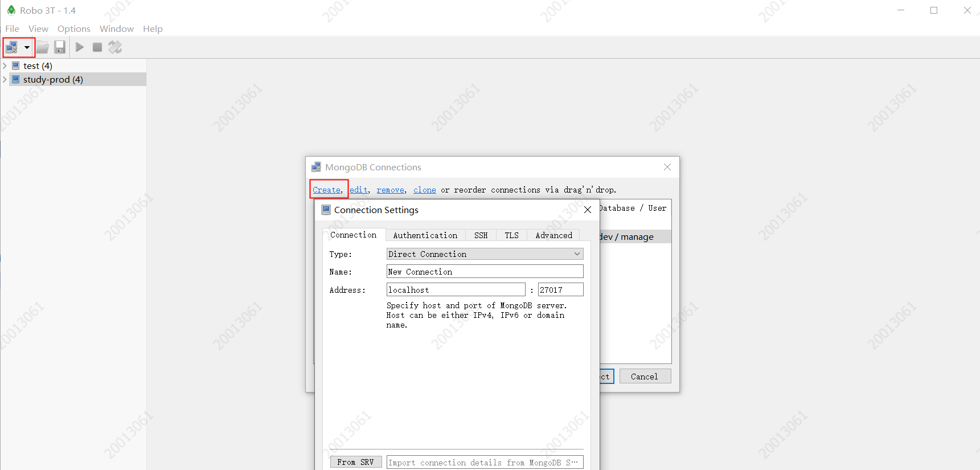
Task: Expand the study-prod (4) connection
Action: [x=5, y=79]
